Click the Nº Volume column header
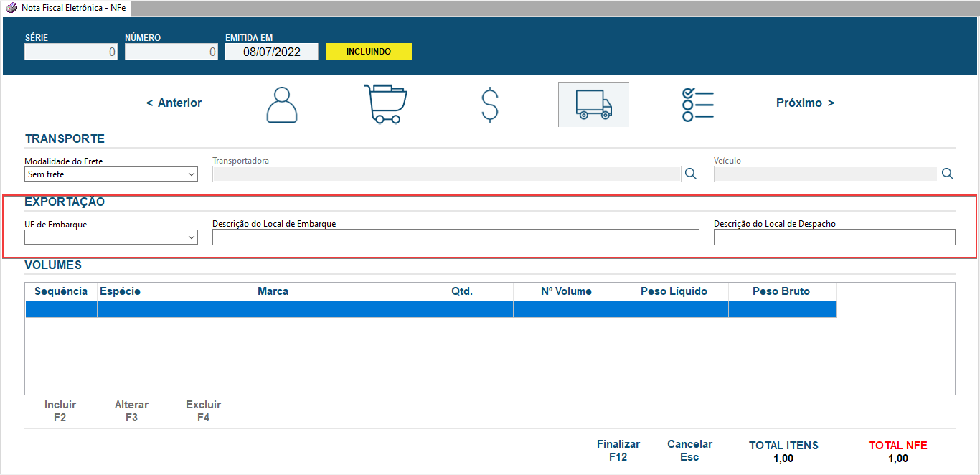Screen dimensions: 980x475 [x=567, y=291]
